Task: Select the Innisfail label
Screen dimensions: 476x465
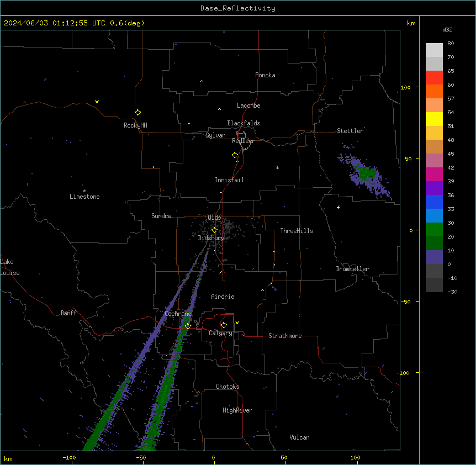Action: pos(229,180)
